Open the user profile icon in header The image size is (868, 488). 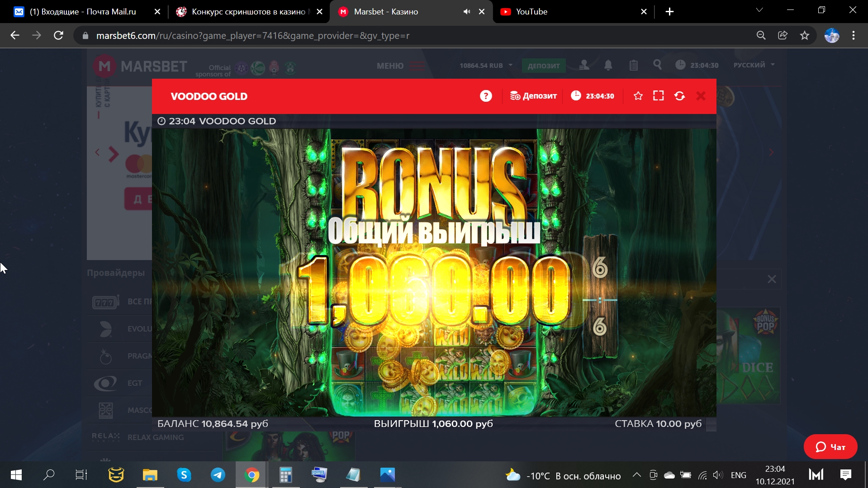click(584, 65)
